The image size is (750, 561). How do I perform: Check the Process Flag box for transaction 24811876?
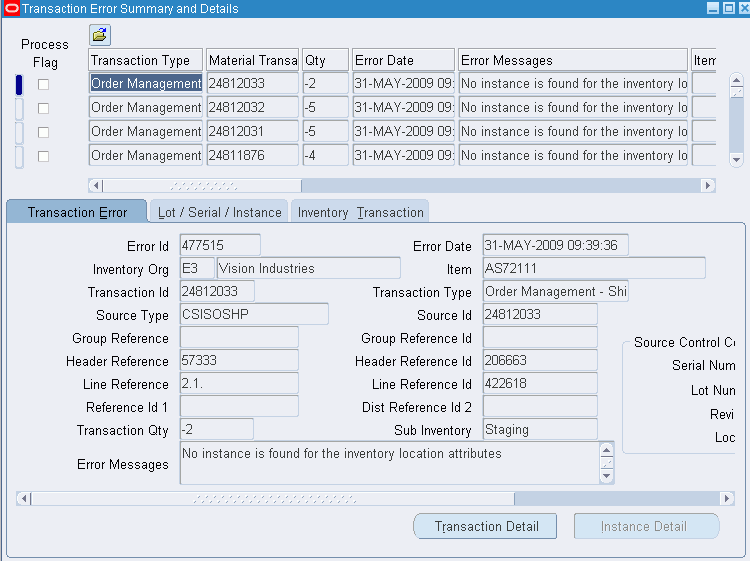pos(44,156)
